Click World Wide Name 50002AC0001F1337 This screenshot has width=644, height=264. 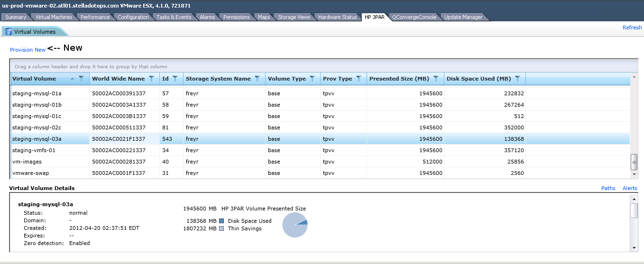point(119,173)
